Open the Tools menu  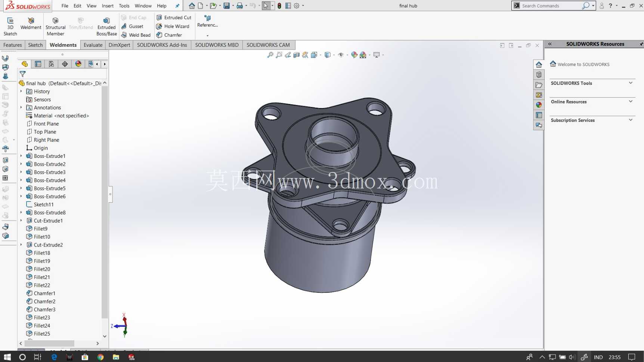124,6
